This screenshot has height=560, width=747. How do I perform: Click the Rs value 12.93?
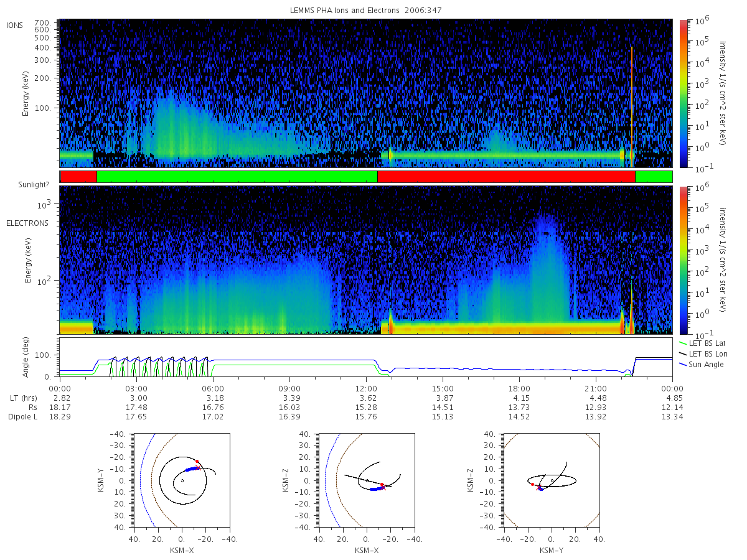click(x=596, y=407)
